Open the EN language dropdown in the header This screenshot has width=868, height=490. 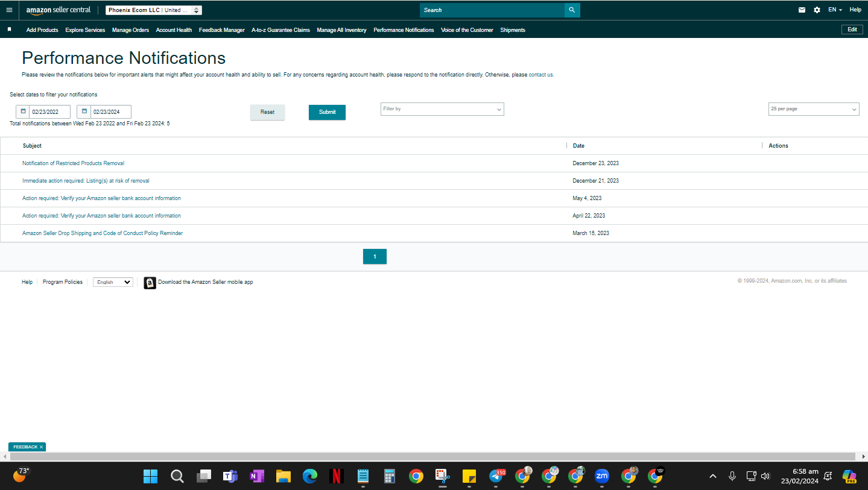[x=835, y=10]
